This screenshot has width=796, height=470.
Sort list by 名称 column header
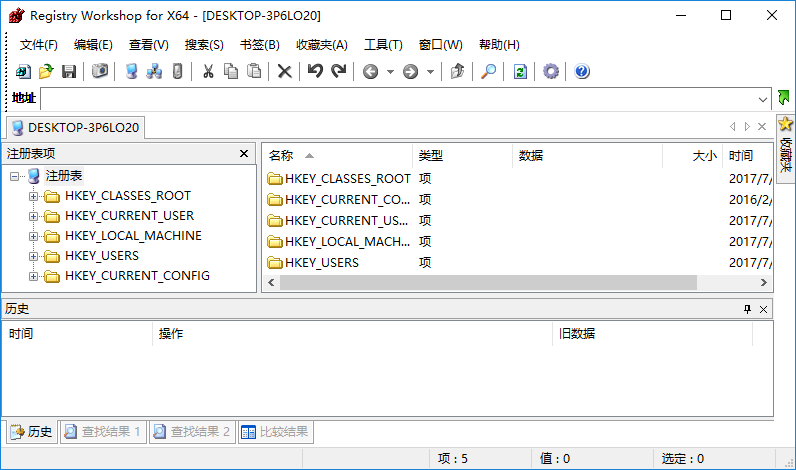coord(337,155)
